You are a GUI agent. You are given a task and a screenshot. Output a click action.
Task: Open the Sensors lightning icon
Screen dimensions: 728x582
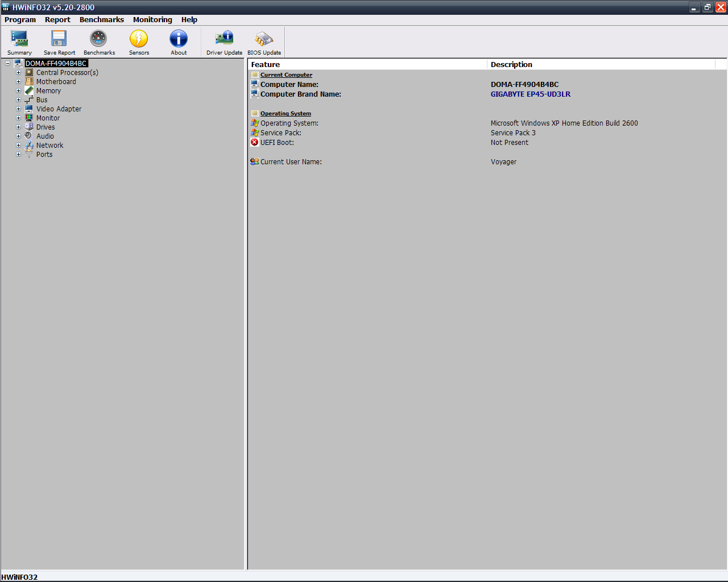pos(139,42)
